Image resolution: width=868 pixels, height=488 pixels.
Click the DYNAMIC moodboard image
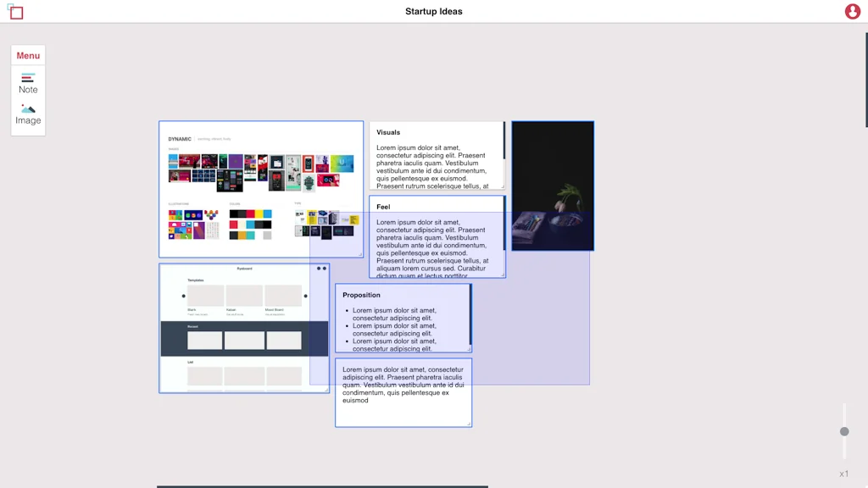260,188
